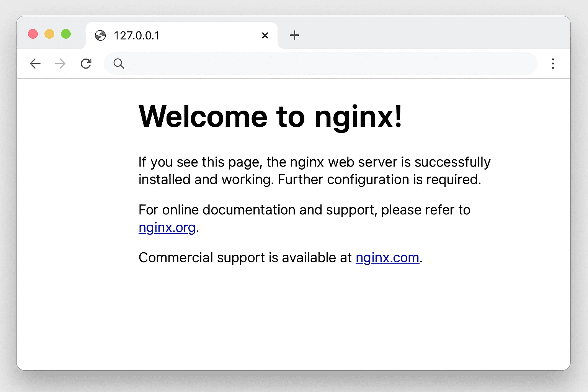This screenshot has height=392, width=588.
Task: Click the search magnifier icon in address bar
Action: click(x=119, y=64)
